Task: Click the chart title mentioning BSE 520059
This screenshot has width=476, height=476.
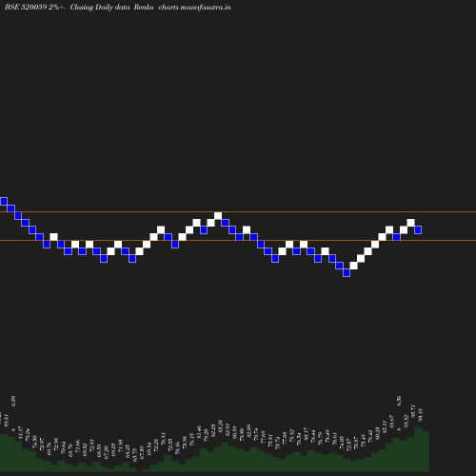Action: tap(118, 7)
